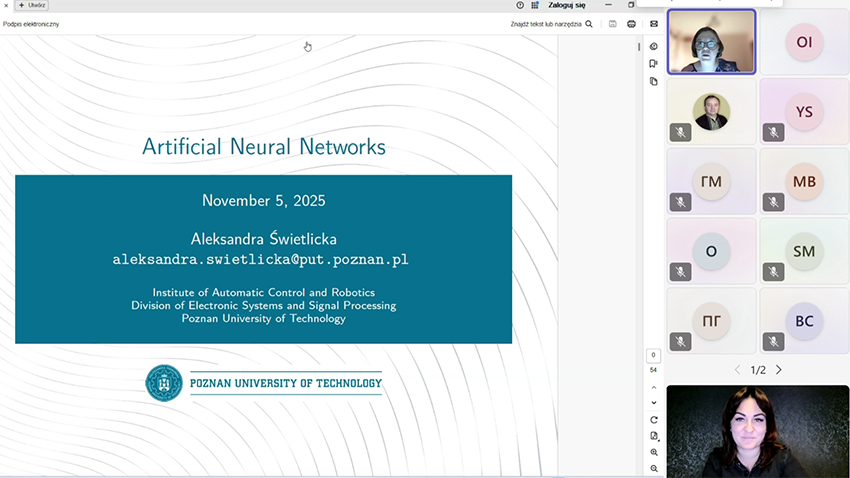Image resolution: width=850 pixels, height=478 pixels.
Task: Click the zoom out magnifier icon
Action: (654, 468)
